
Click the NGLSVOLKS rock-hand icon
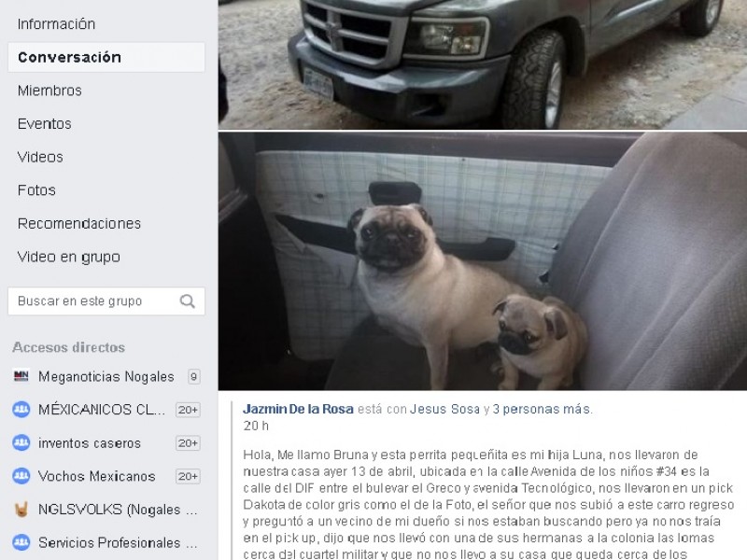coord(21,510)
